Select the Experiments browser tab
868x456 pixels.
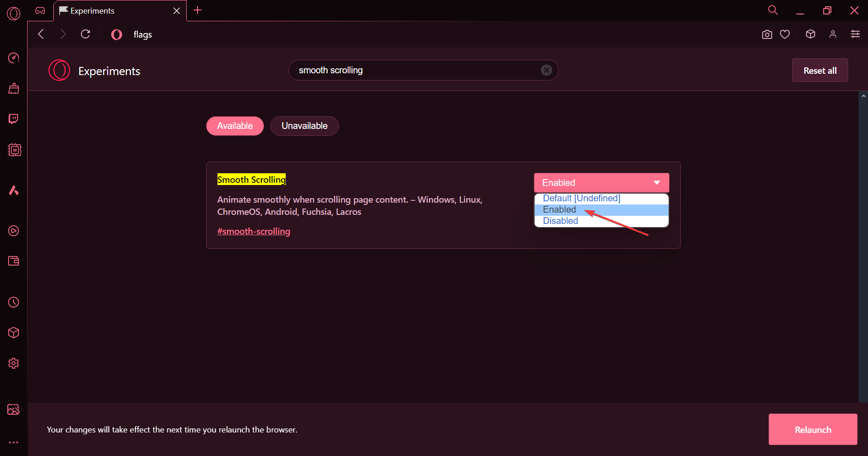(120, 11)
